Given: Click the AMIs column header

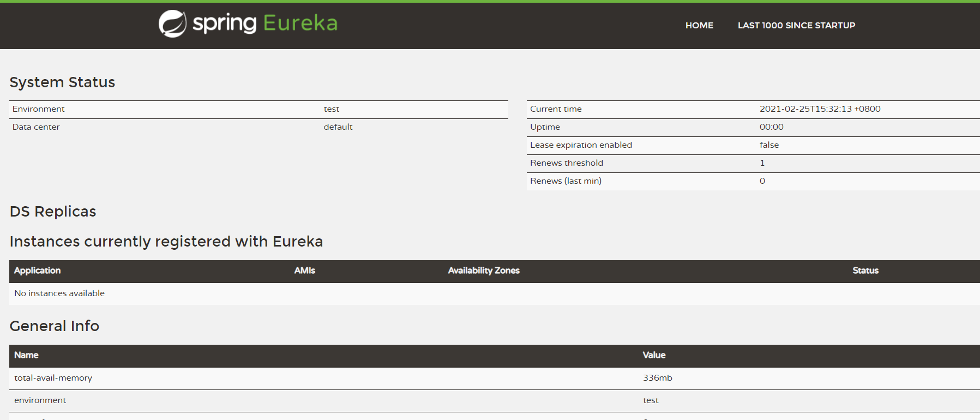Looking at the screenshot, I should 304,271.
